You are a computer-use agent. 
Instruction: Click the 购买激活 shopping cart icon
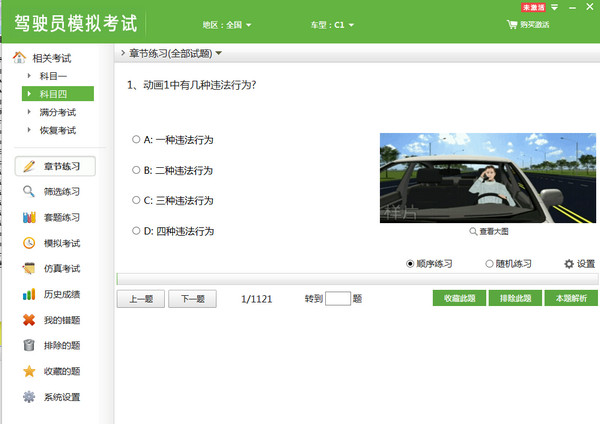click(512, 24)
